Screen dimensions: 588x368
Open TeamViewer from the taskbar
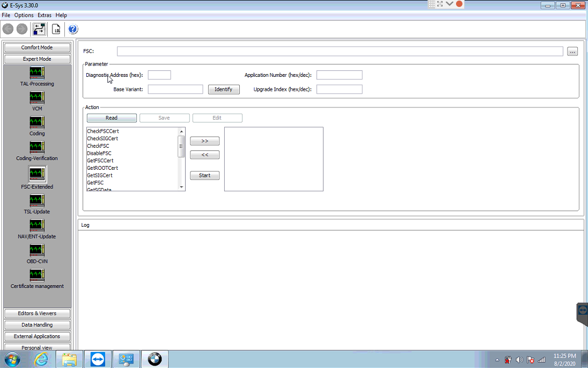98,359
